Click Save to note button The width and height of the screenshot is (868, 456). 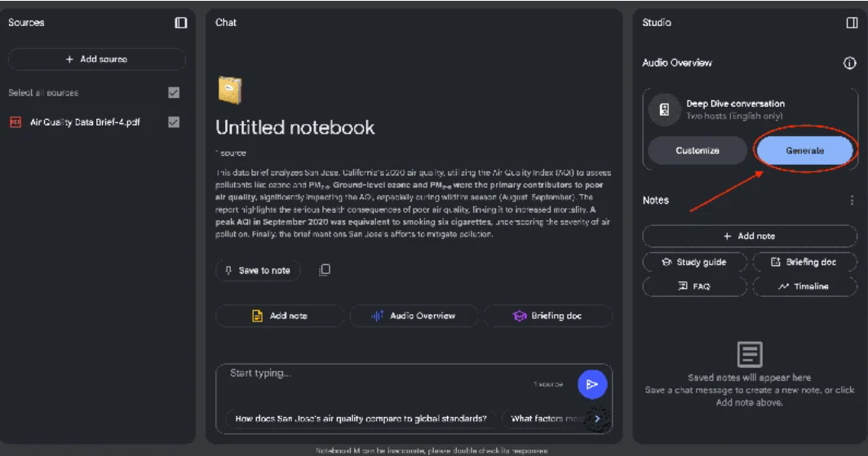click(258, 271)
